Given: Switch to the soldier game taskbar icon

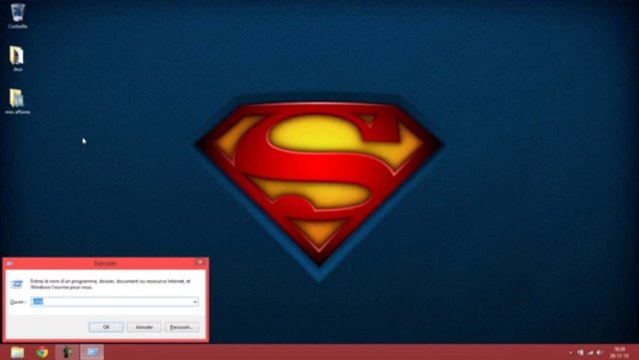Looking at the screenshot, I should click(67, 352).
